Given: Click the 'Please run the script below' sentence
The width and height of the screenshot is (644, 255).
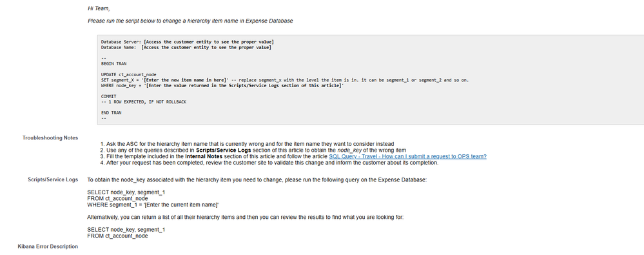Looking at the screenshot, I should coord(190,21).
